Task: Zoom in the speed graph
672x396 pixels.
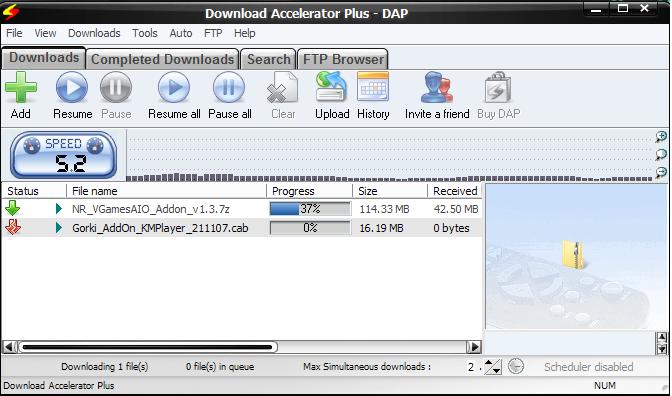Action: coord(661,137)
